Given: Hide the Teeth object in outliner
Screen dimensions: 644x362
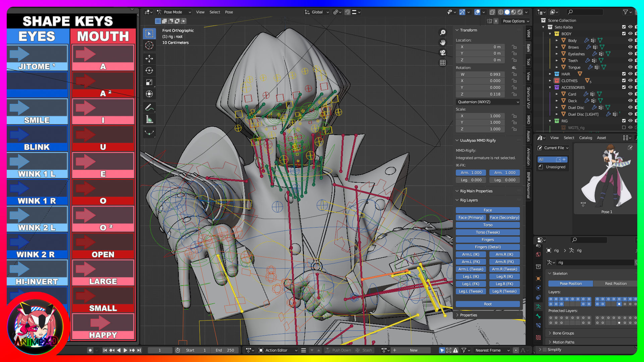Looking at the screenshot, I should tap(630, 61).
